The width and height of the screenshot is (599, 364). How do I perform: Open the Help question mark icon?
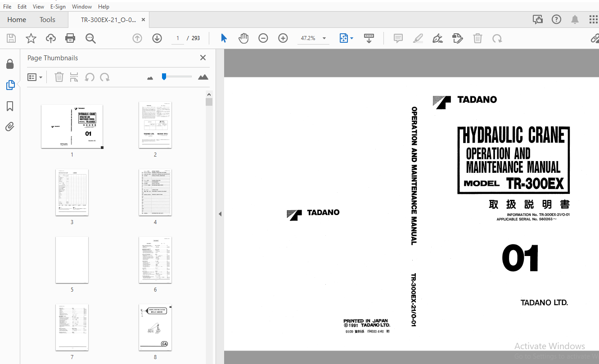[557, 19]
